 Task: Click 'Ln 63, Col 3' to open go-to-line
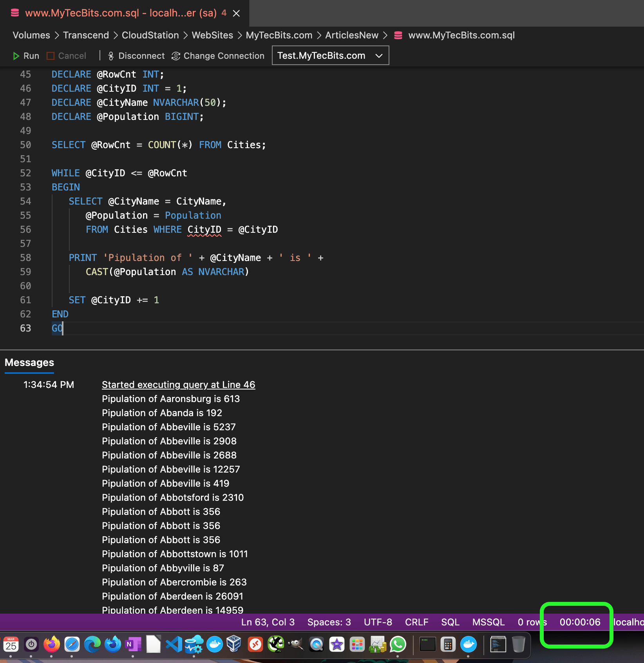(x=268, y=622)
